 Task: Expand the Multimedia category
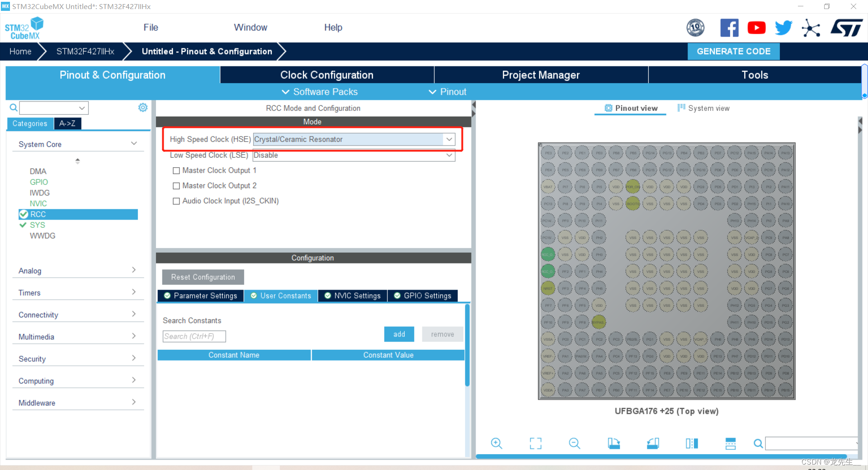pos(134,336)
